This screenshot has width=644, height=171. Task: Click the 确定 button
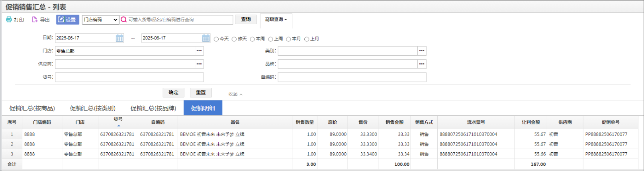(x=174, y=93)
